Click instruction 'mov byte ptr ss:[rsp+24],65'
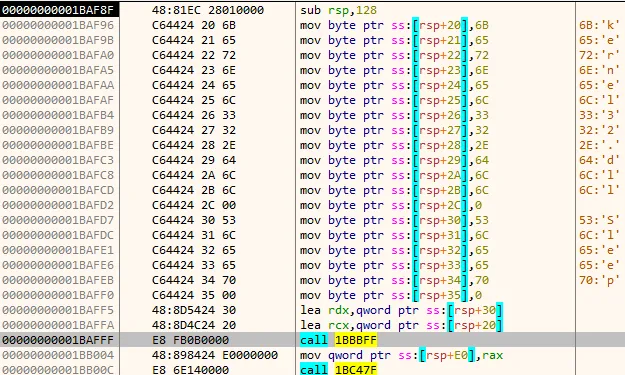 [x=394, y=85]
